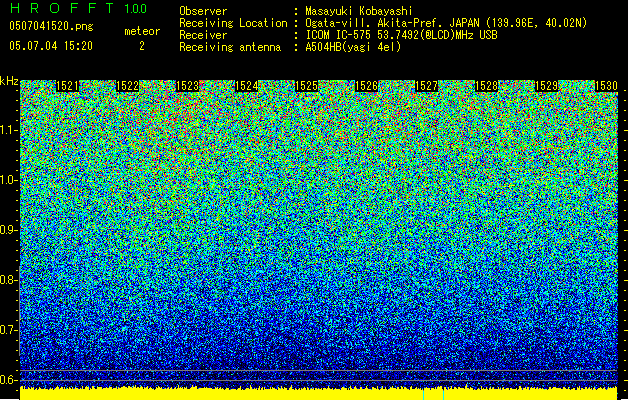Click the Receiving Location label
This screenshot has width=629, height=400.
[x=233, y=23]
